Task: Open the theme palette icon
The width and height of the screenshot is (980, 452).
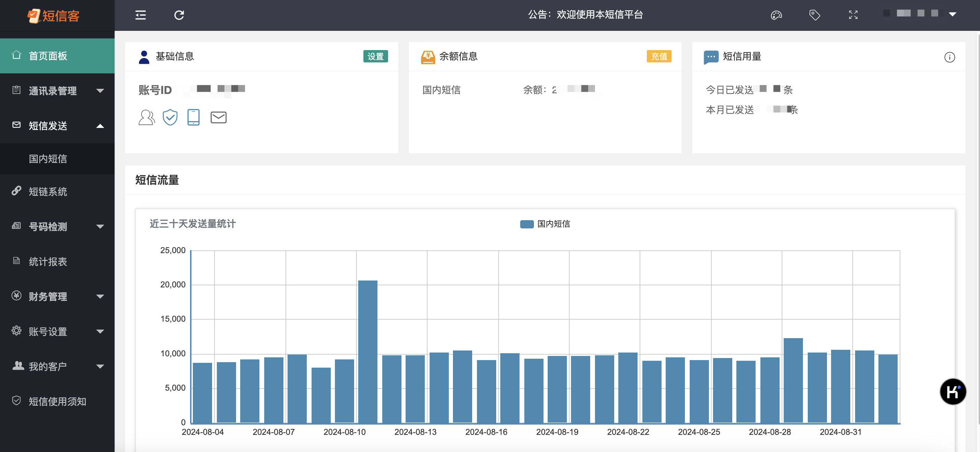Action: coord(776,15)
